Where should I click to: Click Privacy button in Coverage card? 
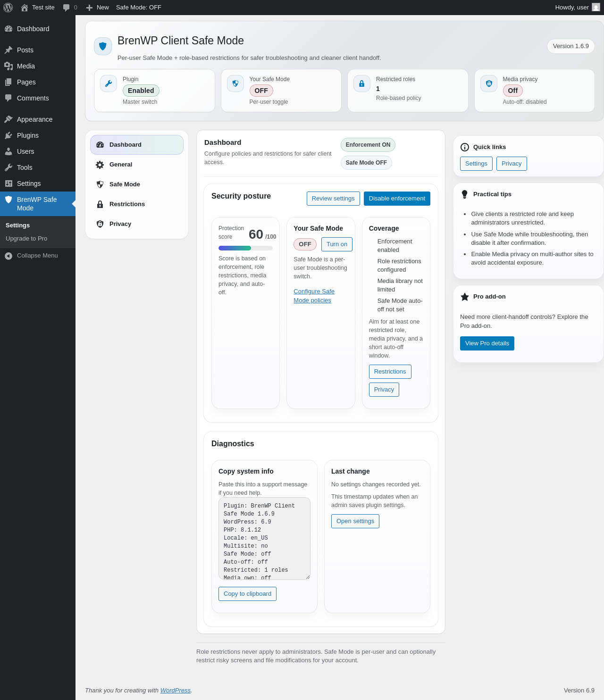tap(384, 390)
